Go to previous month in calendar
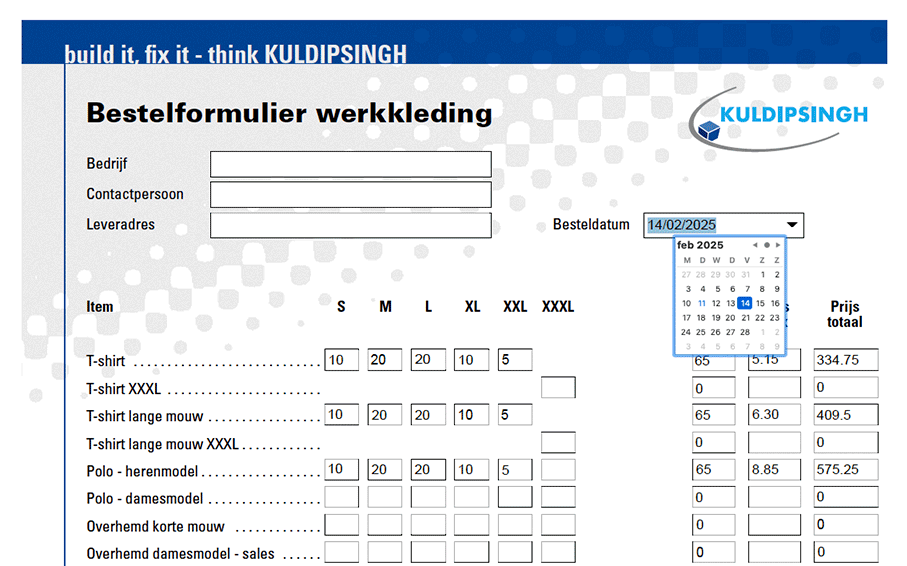Screen dimensions: 907x566 755,245
